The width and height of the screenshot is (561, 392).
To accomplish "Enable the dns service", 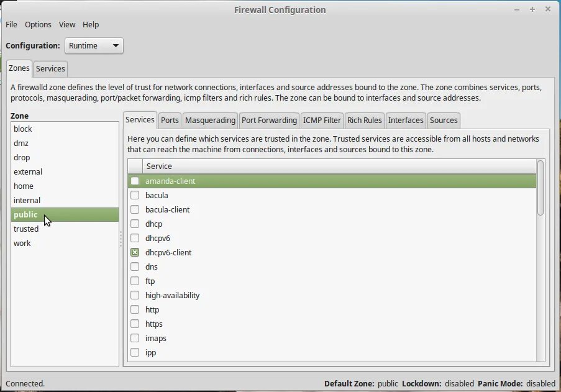I will 135,267.
